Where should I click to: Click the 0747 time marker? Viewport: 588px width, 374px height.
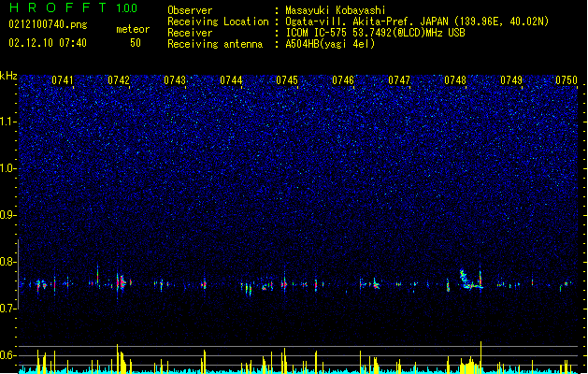click(399, 80)
